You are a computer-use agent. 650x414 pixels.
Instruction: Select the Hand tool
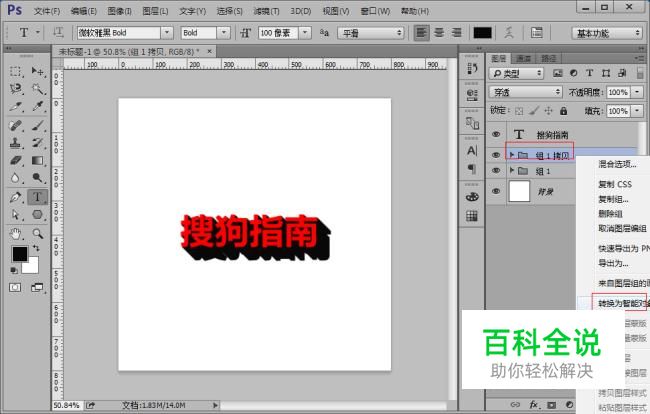16,234
